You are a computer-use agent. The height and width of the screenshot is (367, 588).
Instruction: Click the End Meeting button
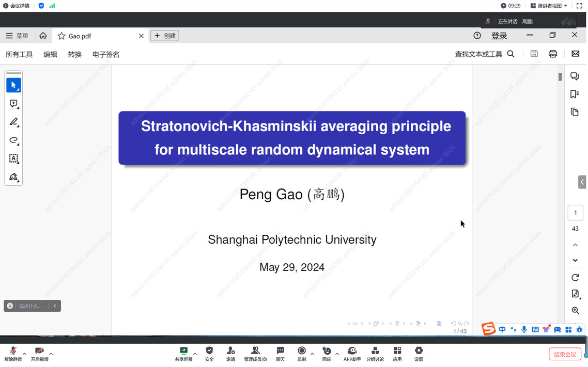[x=565, y=354]
